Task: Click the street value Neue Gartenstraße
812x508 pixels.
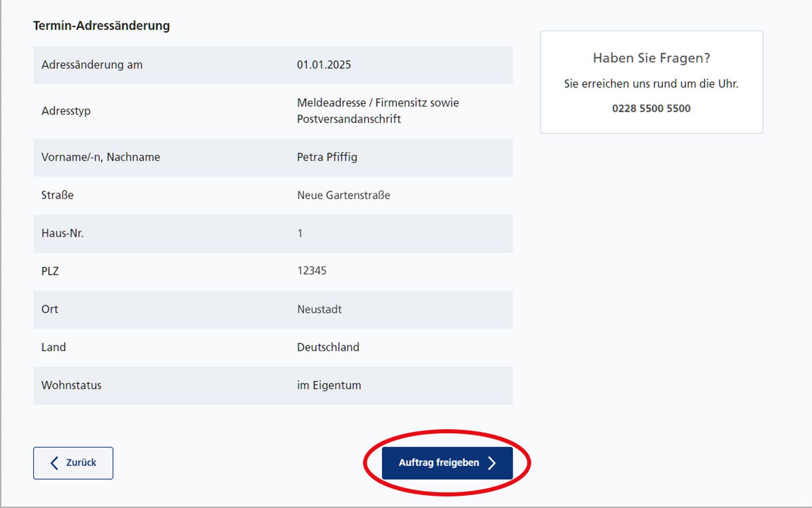Action: point(344,195)
